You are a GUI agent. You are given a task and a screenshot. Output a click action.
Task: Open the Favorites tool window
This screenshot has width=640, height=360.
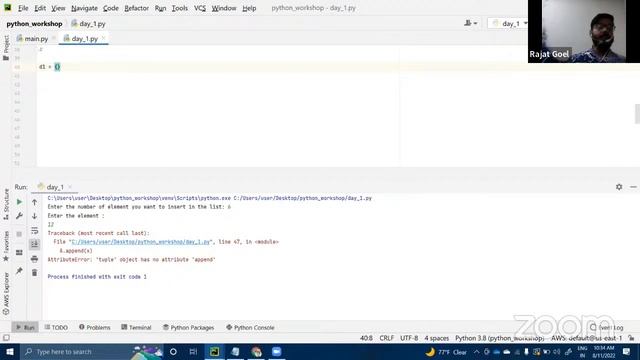6,246
